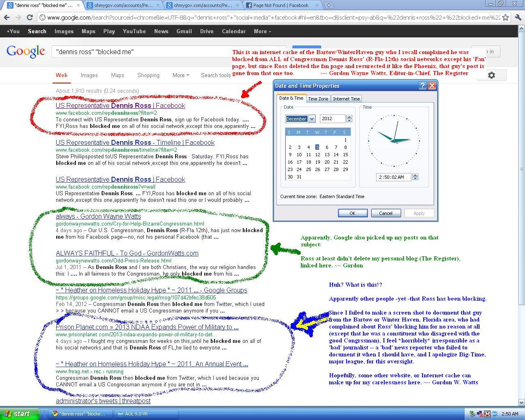Open Calendar from the Google bar
Screen dimensions: 525x420
click(x=234, y=31)
